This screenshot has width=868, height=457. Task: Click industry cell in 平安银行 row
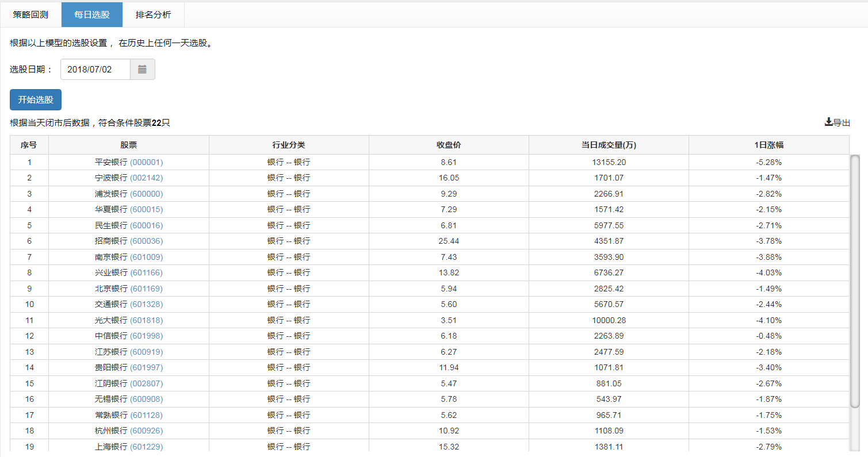coord(289,162)
